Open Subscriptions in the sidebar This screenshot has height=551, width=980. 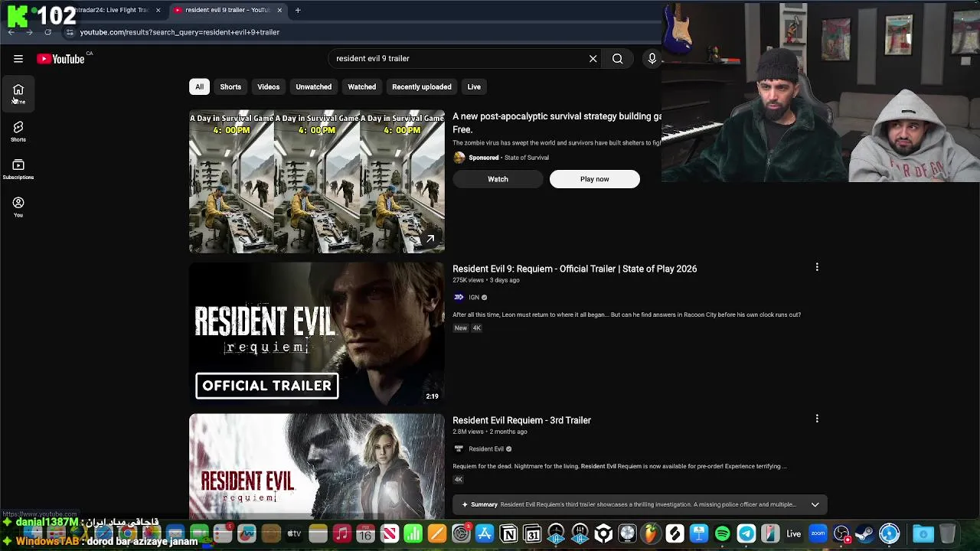point(18,169)
